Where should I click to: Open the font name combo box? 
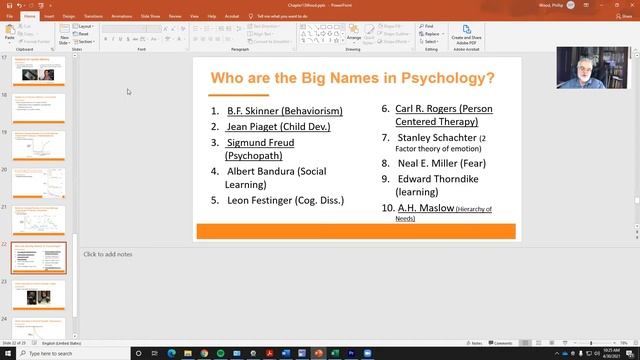tap(124, 29)
